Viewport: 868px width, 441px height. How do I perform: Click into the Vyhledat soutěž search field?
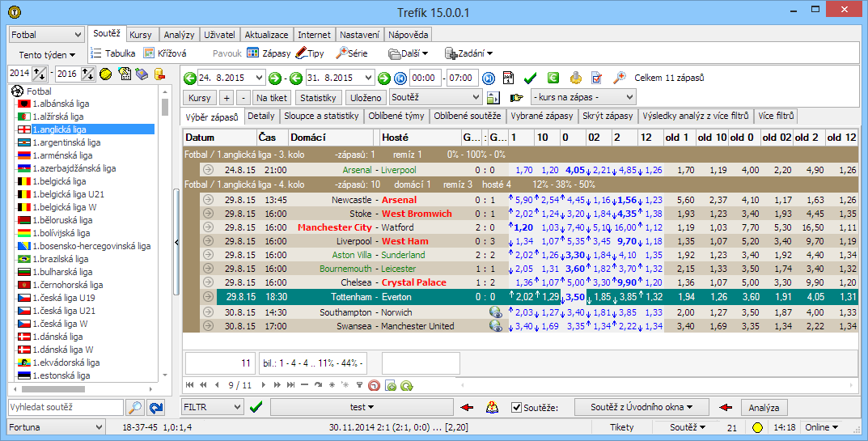point(66,407)
